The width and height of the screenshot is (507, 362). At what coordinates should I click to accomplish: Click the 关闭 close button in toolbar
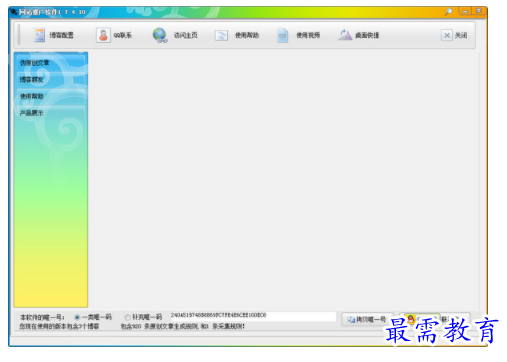tap(454, 35)
